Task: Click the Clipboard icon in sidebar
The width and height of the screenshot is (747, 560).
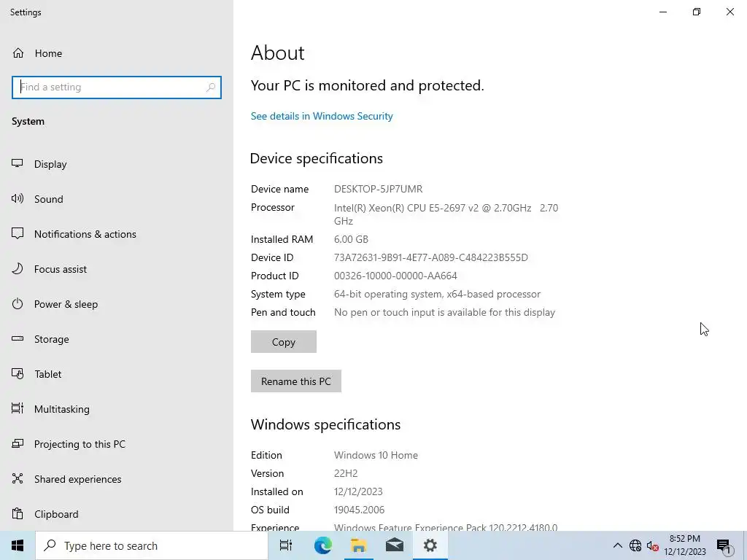Action: (18, 514)
